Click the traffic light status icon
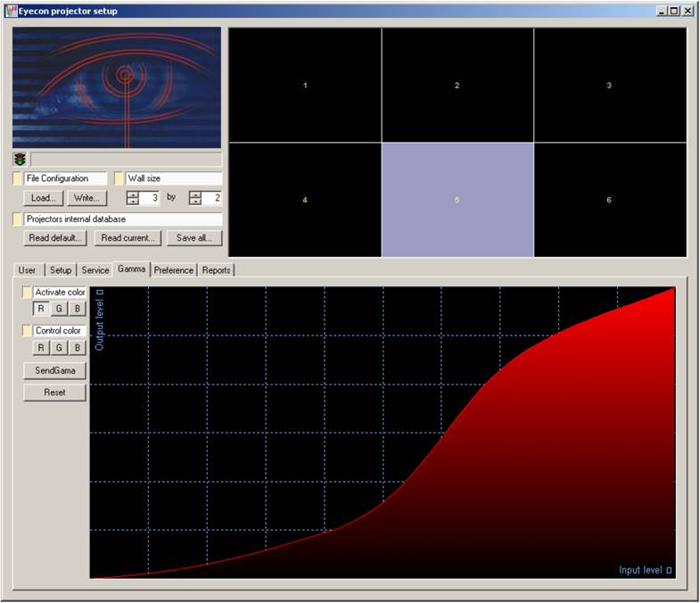The width and height of the screenshot is (700, 603). point(20,159)
